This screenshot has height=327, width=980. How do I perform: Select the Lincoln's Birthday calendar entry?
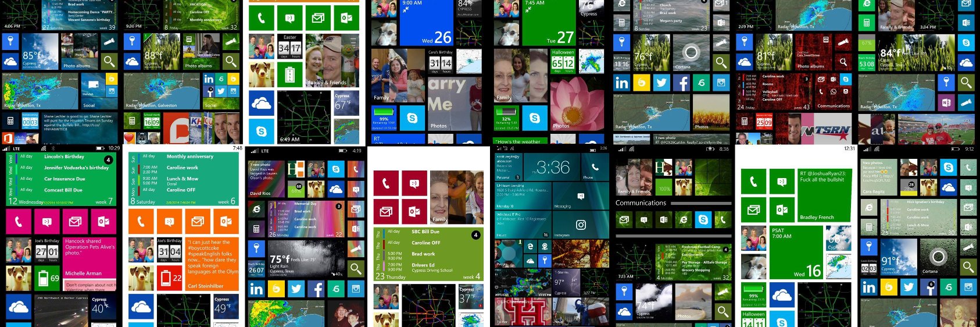tap(64, 157)
